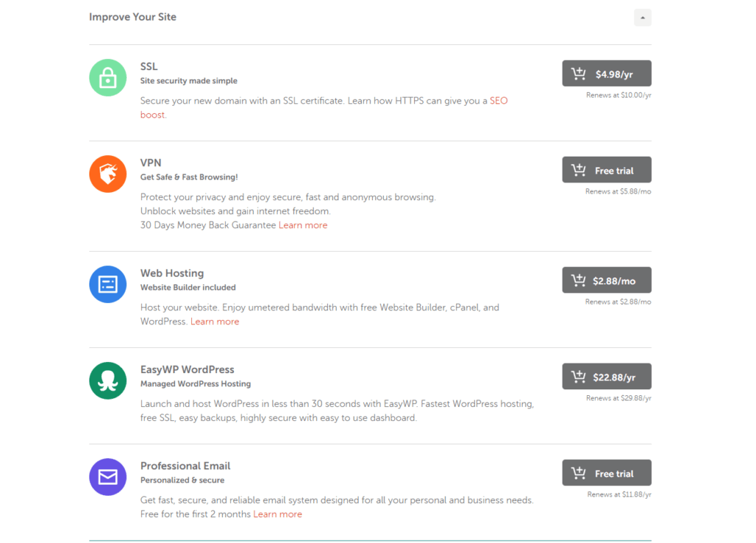Open VPN Learn more link
The width and height of the screenshot is (756, 543).
303,225
